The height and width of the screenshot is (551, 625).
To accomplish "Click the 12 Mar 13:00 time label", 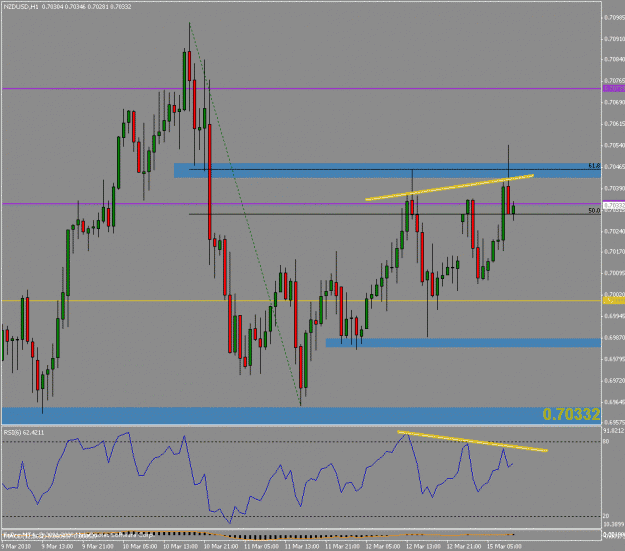I will (423, 546).
